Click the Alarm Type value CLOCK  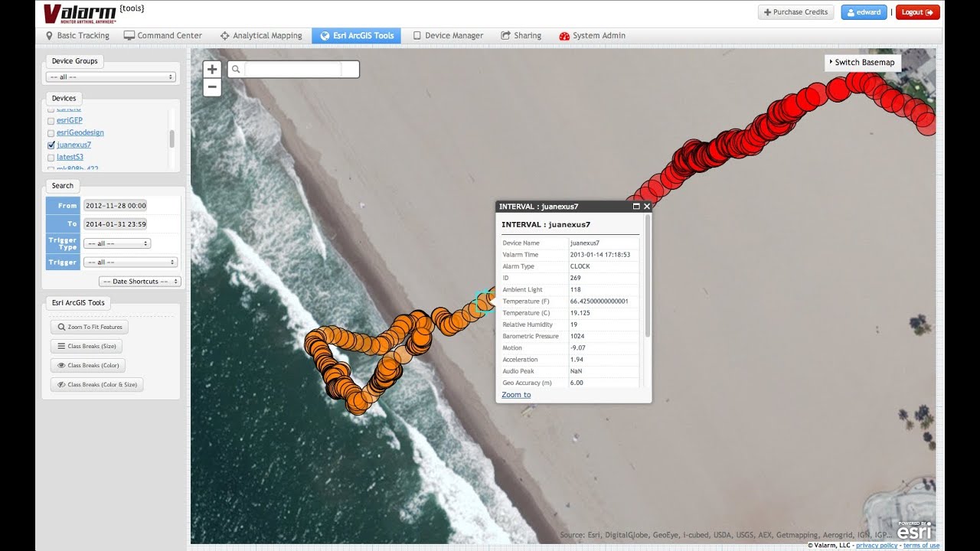580,266
